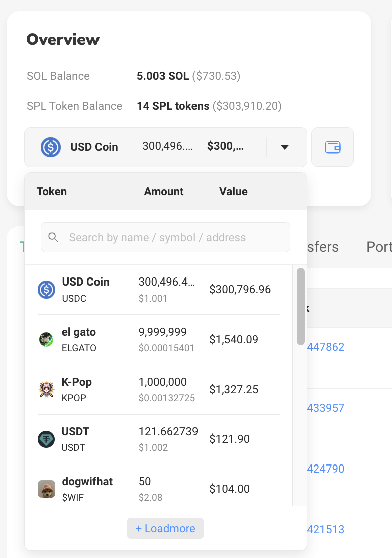Load more tokens with Loadmore button

point(165,528)
